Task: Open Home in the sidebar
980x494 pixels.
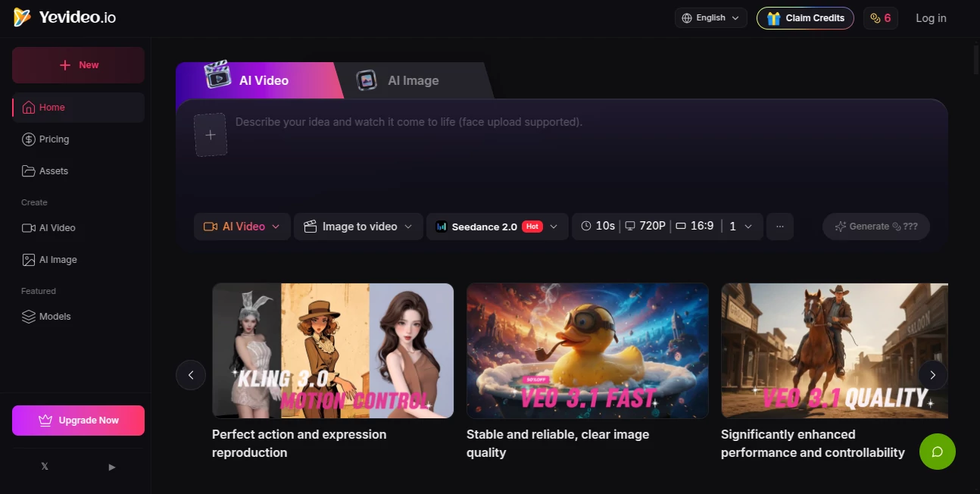Action: tap(78, 108)
